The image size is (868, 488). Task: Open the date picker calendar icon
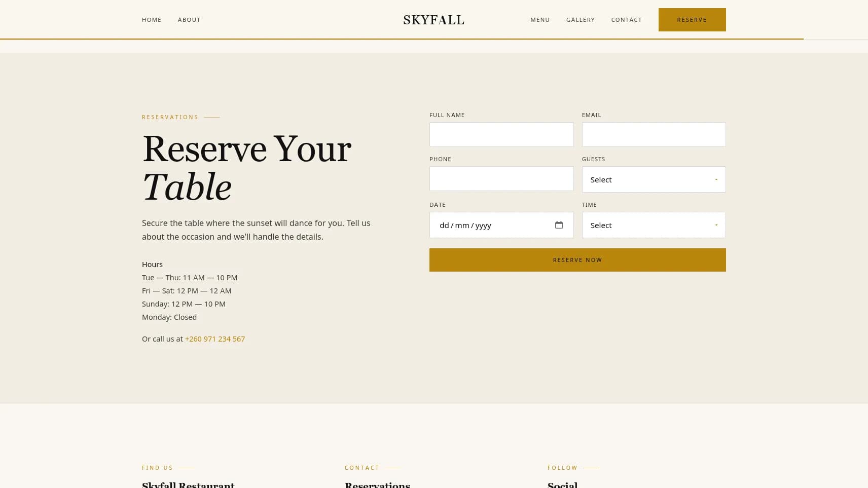[559, 225]
